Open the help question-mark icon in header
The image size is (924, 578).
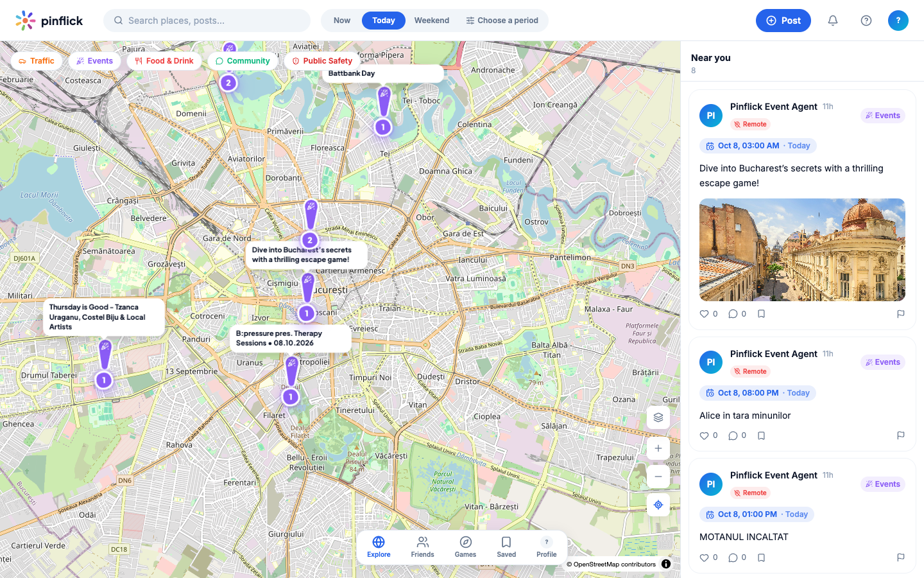click(x=866, y=21)
